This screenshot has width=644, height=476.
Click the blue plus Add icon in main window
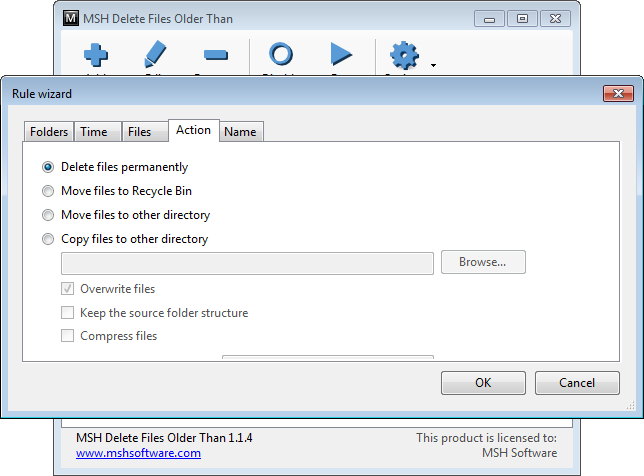[x=96, y=55]
